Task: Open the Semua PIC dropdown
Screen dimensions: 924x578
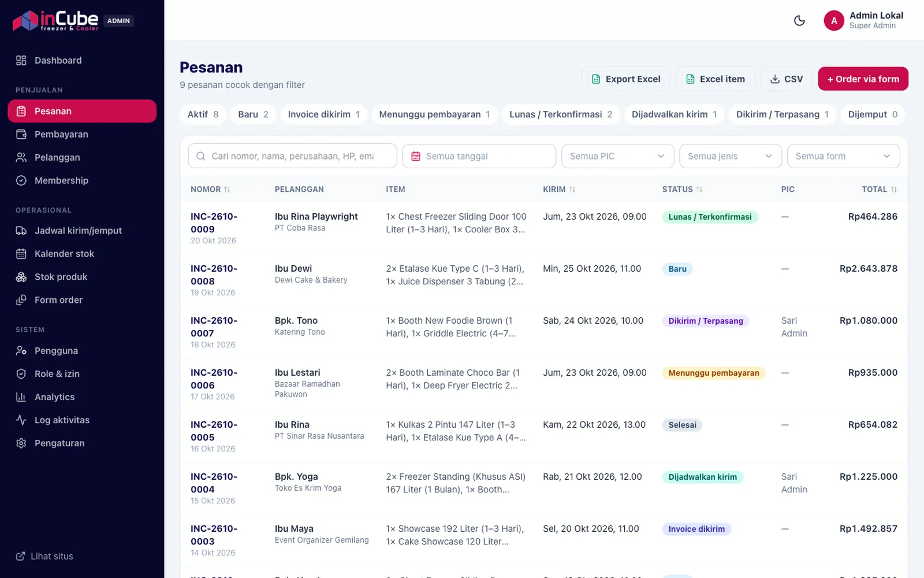Action: (x=617, y=156)
